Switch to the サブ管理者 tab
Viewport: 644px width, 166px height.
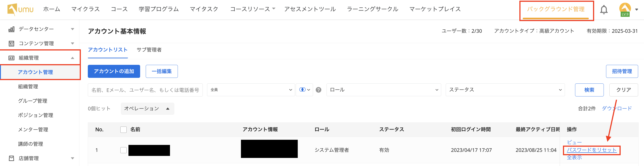point(149,50)
